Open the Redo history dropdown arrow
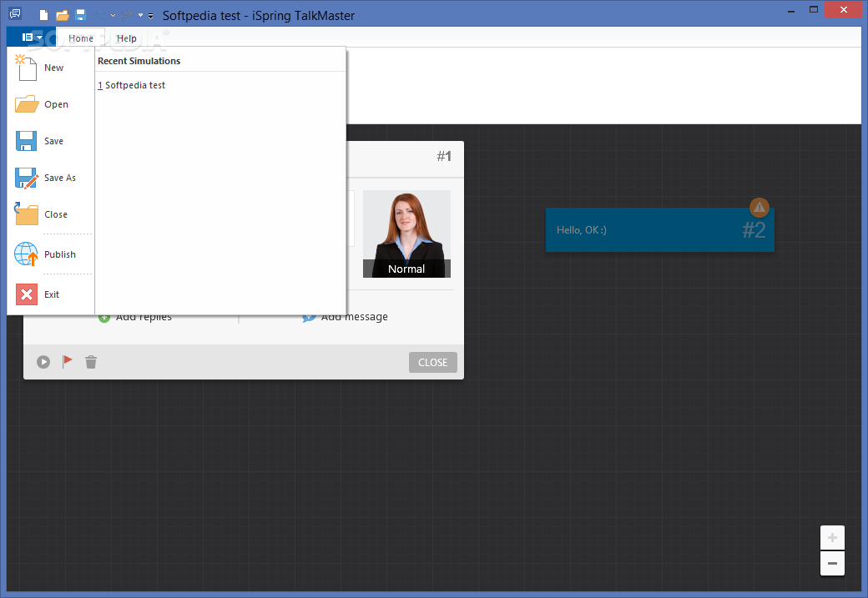 click(140, 16)
